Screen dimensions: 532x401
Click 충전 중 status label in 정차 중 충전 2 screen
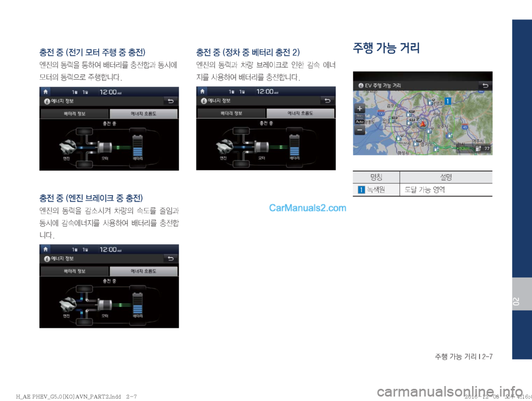(266, 123)
